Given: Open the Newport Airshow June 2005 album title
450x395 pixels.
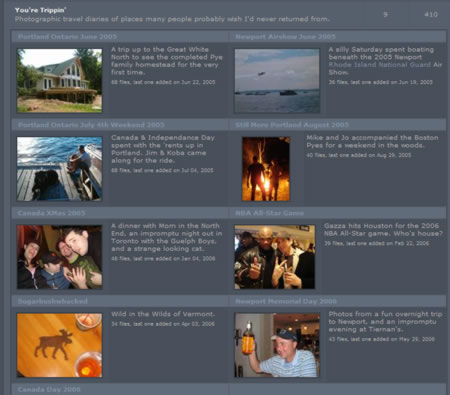Looking at the screenshot, I should [285, 37].
